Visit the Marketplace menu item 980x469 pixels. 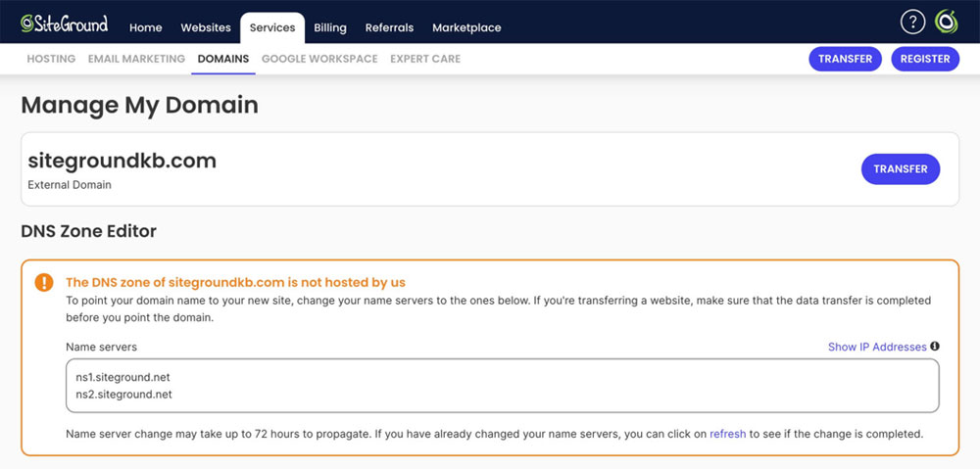coord(466,27)
